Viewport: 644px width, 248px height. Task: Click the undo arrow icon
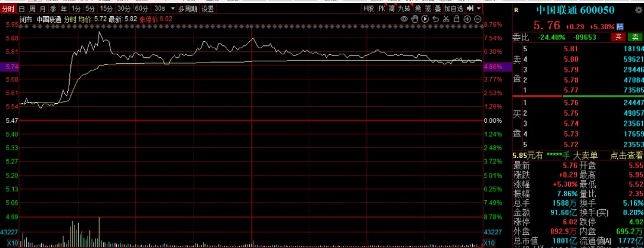click(436, 19)
